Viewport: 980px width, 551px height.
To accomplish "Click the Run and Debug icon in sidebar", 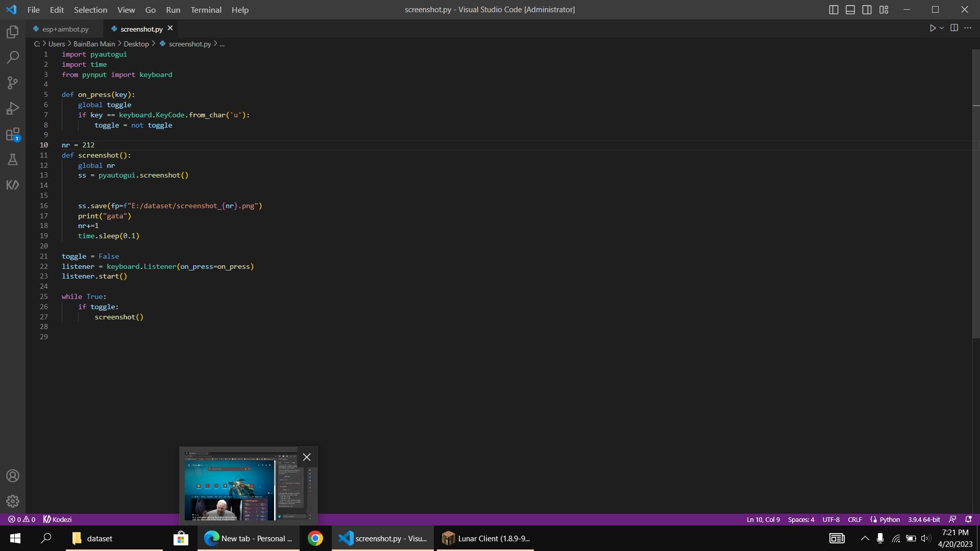I will (x=12, y=108).
